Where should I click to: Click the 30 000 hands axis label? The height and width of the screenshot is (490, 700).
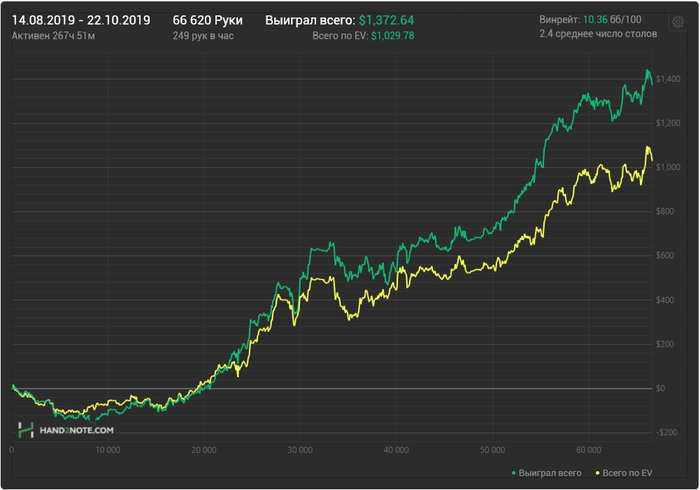[x=299, y=449]
